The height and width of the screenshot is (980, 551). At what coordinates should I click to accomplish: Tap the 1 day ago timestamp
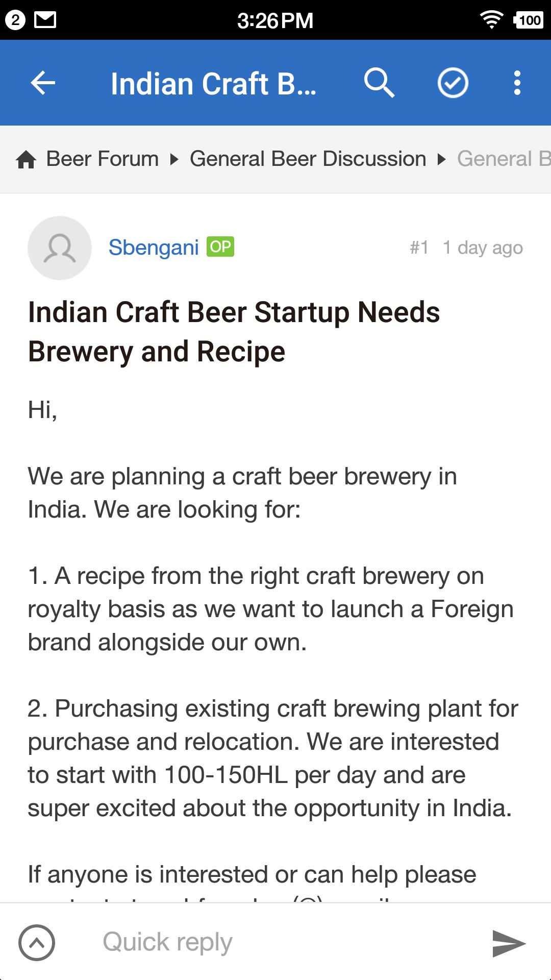[483, 248]
